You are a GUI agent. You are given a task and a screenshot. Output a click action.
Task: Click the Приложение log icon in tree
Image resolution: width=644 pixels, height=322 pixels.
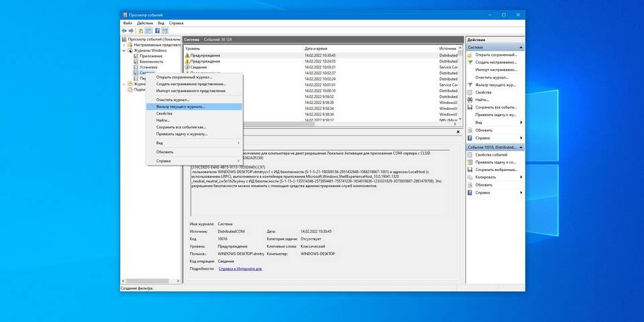coord(136,56)
